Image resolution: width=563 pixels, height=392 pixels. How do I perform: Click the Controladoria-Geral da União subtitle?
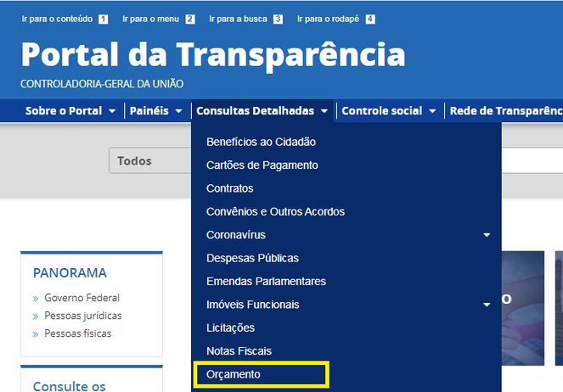point(102,84)
